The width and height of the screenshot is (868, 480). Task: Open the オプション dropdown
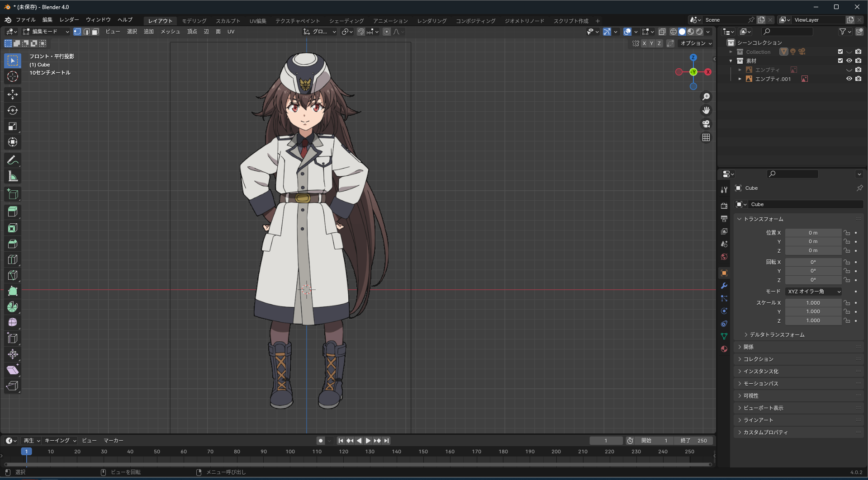[696, 43]
